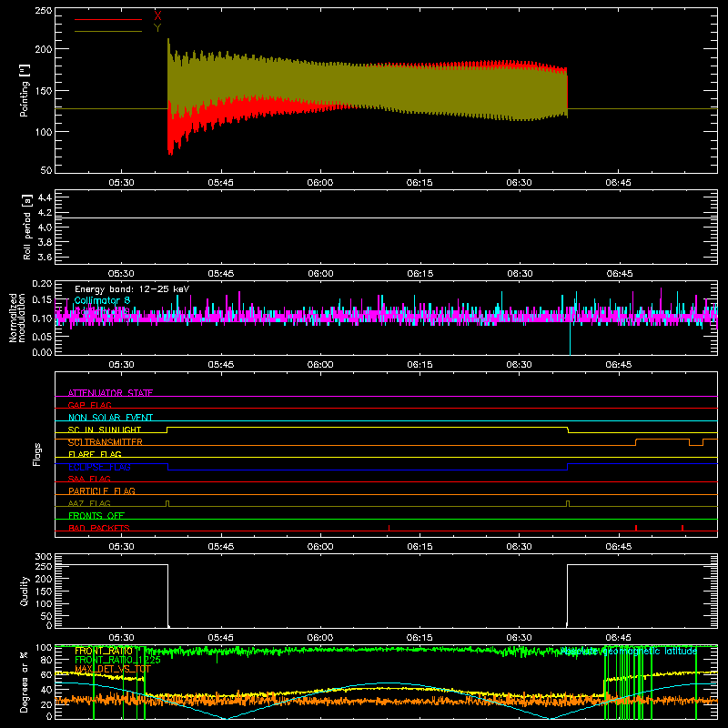The width and height of the screenshot is (728, 728).
Task: Click the 05:45 tick label under Roll period plot
Action: point(220,274)
